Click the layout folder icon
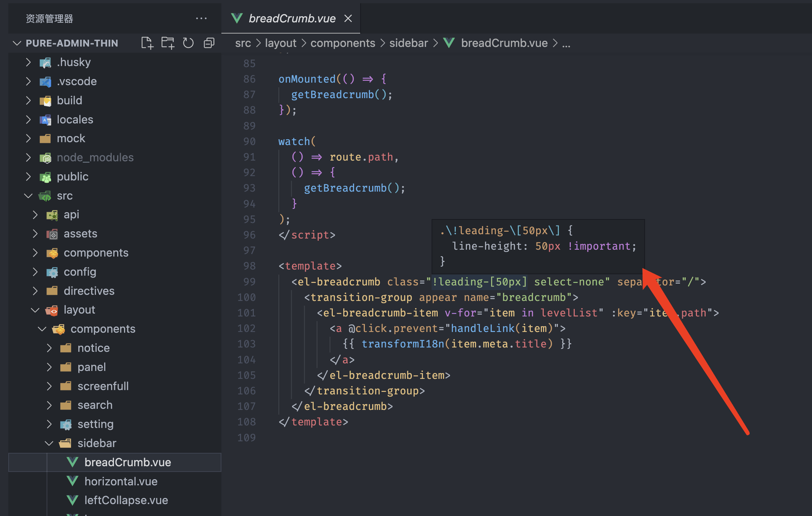The width and height of the screenshot is (812, 516). coord(52,310)
